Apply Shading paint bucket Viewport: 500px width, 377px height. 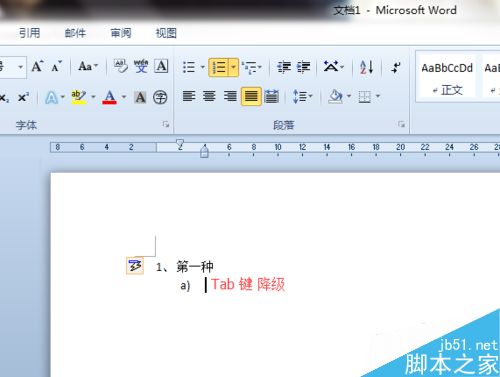click(336, 97)
